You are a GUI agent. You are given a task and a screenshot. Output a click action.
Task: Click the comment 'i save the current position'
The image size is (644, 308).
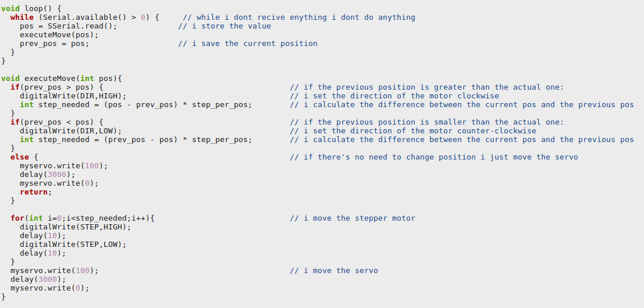pos(248,43)
